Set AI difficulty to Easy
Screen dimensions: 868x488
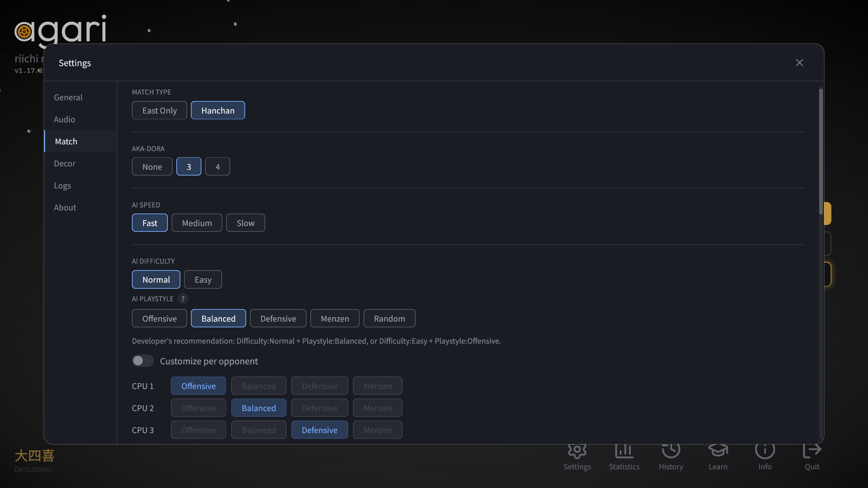pos(203,280)
